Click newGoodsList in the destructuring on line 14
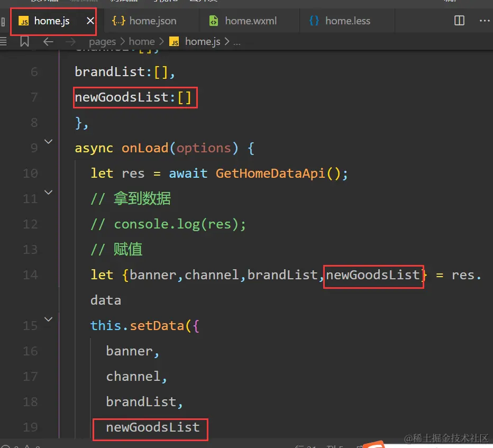Image resolution: width=493 pixels, height=448 pixels. point(373,275)
